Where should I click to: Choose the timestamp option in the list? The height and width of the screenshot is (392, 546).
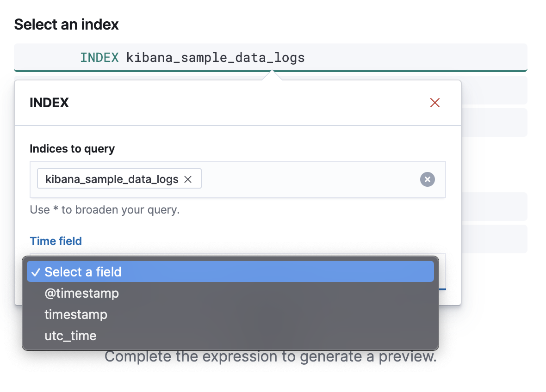click(76, 314)
